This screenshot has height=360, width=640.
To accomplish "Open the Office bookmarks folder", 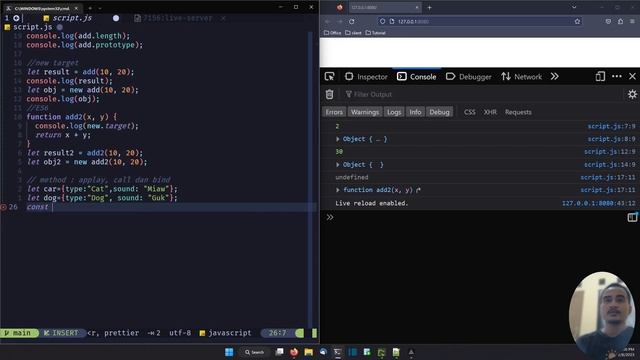I will pyautogui.click(x=333, y=33).
